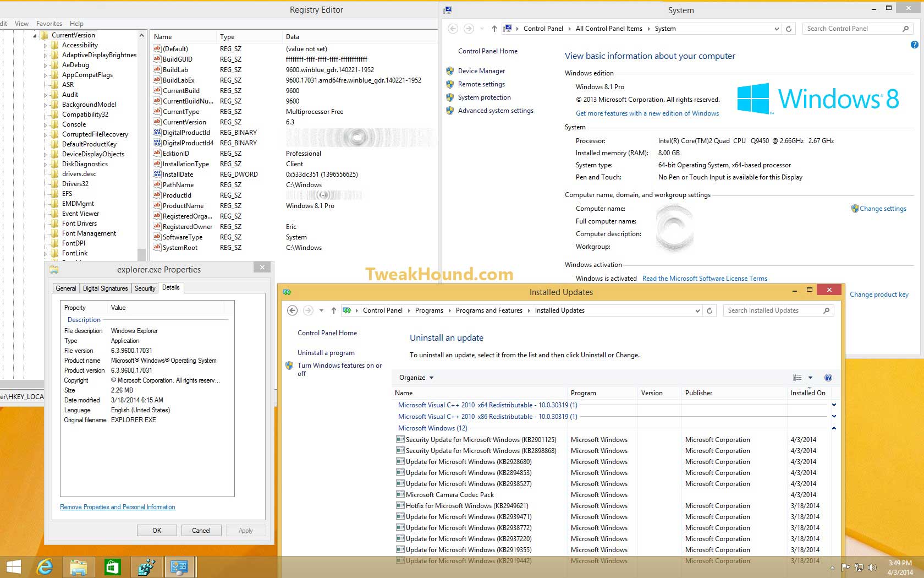Click Read the Microsoft Software License Terms

705,279
